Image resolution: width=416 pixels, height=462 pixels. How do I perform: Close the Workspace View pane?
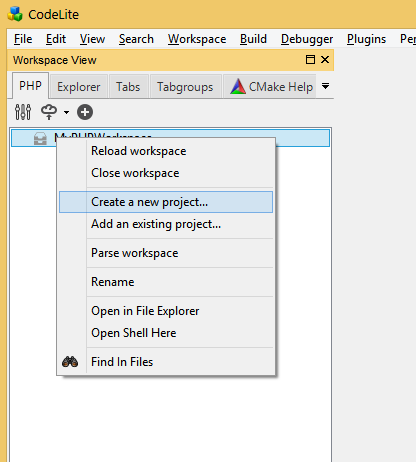pos(325,60)
